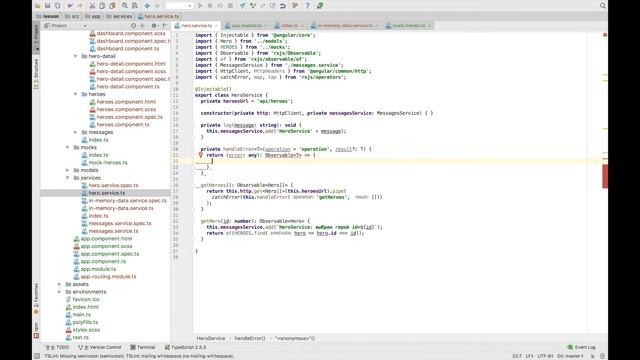This screenshot has width=640, height=360.
Task: Click the Synchronize toolbar icon
Action: pyautogui.click(x=58, y=6)
